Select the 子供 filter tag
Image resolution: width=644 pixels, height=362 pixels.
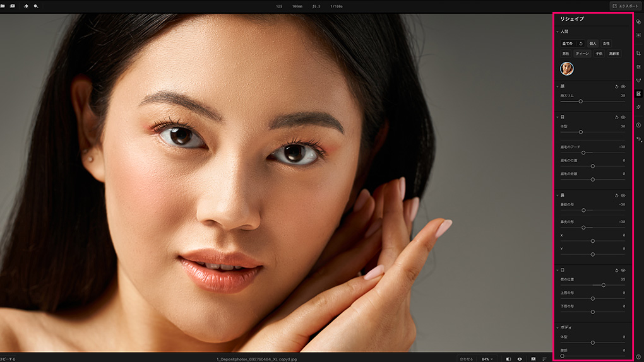click(x=599, y=54)
